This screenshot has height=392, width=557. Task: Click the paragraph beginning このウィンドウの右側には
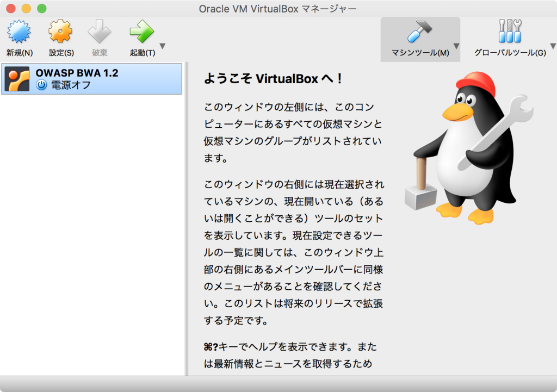tap(294, 252)
